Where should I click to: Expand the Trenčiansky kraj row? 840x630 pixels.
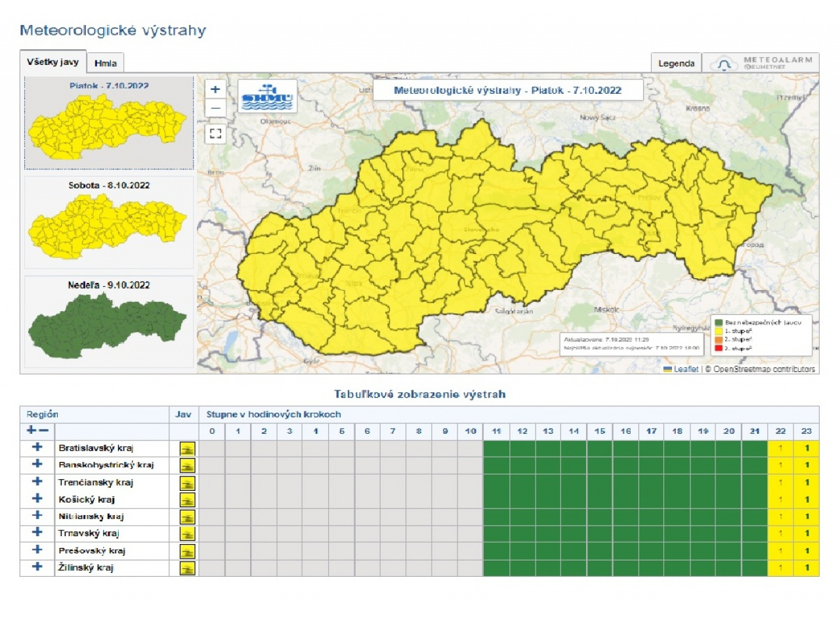click(37, 481)
